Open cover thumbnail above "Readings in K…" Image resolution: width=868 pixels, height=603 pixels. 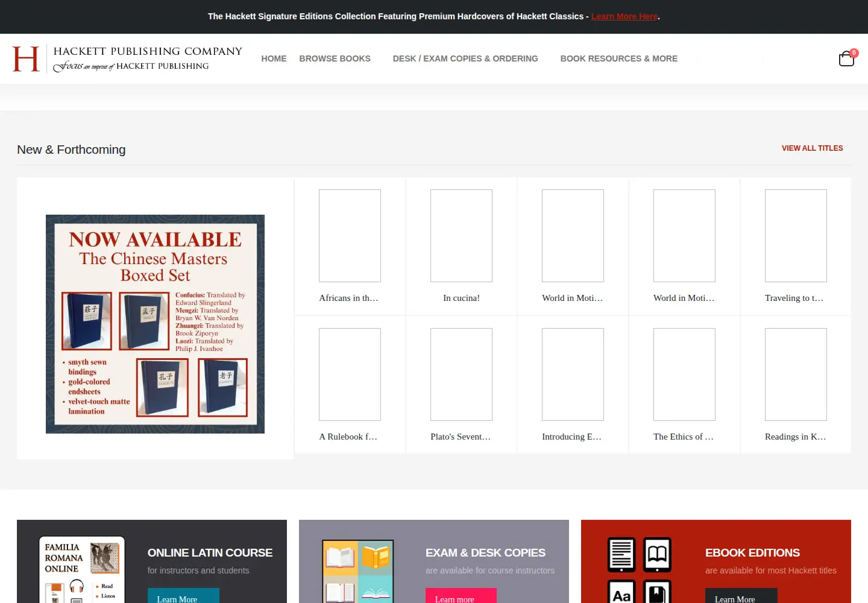[796, 374]
